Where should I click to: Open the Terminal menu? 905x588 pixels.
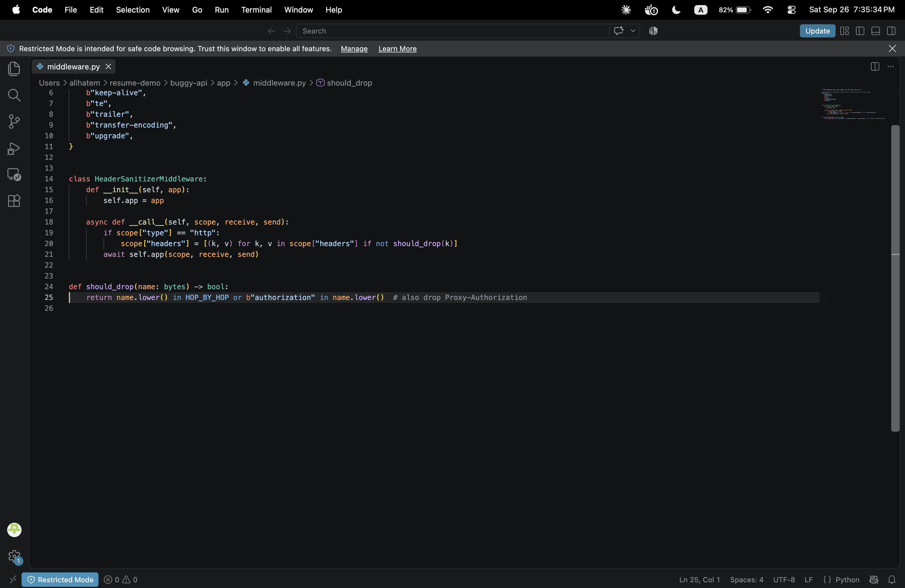point(256,10)
